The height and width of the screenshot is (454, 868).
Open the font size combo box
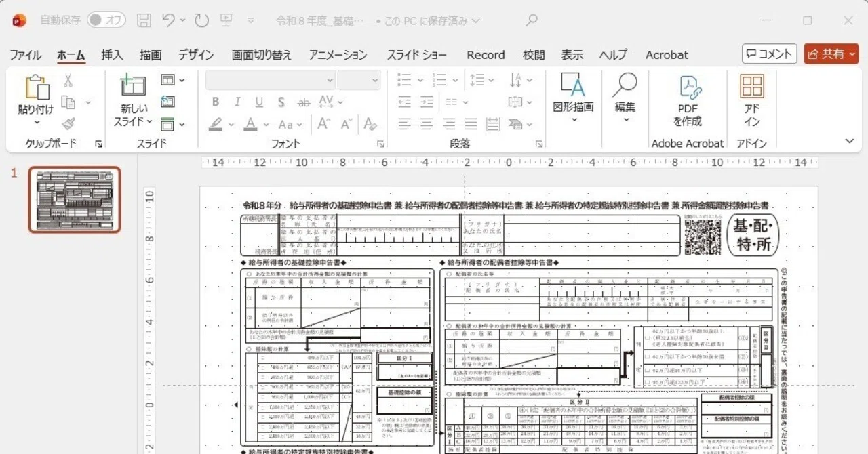pos(359,80)
